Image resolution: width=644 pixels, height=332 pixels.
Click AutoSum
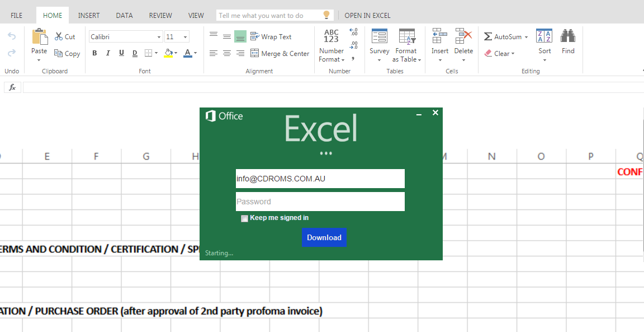pyautogui.click(x=503, y=36)
